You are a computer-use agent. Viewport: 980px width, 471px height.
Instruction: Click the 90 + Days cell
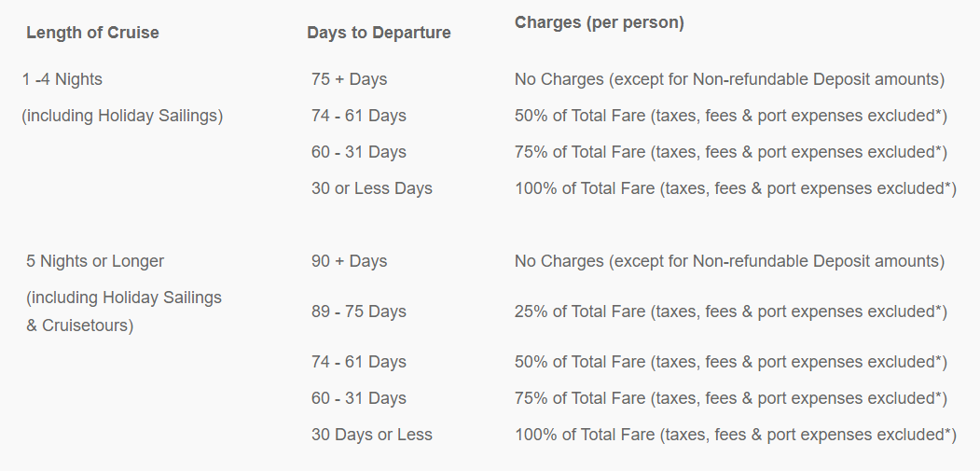tap(350, 261)
